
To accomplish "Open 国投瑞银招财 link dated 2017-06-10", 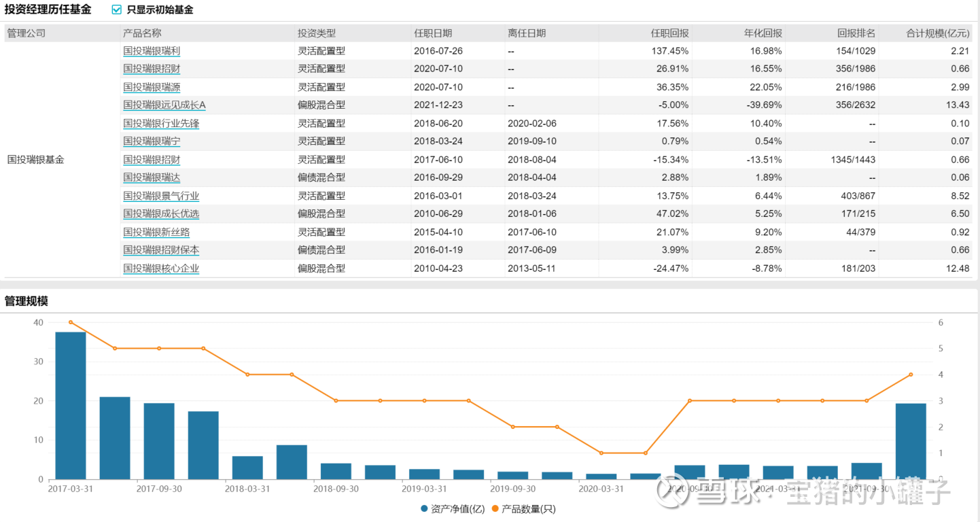I will [152, 160].
